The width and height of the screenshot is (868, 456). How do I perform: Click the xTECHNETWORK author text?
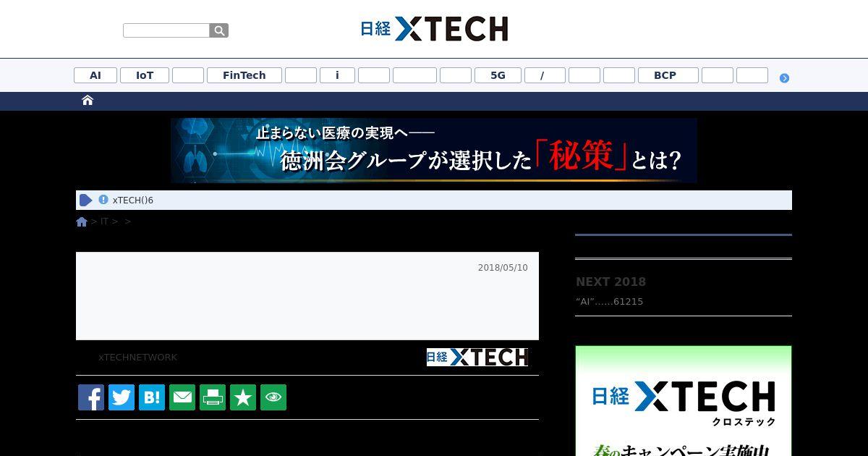pos(138,358)
